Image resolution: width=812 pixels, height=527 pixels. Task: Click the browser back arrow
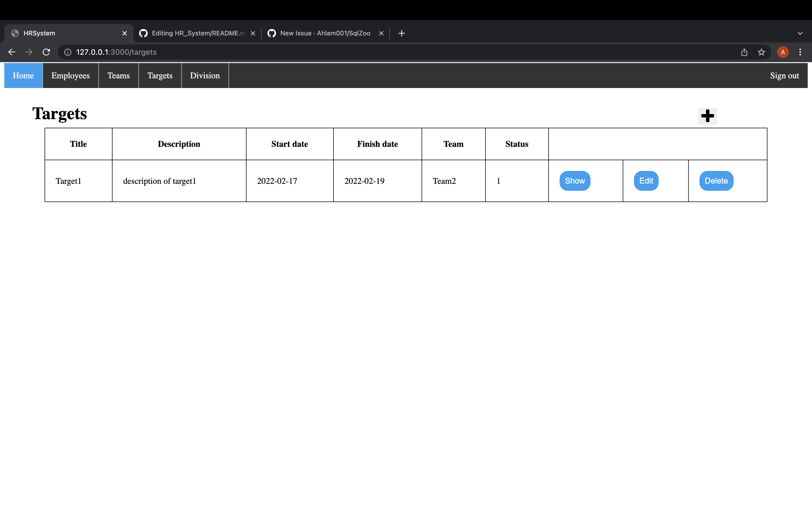click(12, 52)
